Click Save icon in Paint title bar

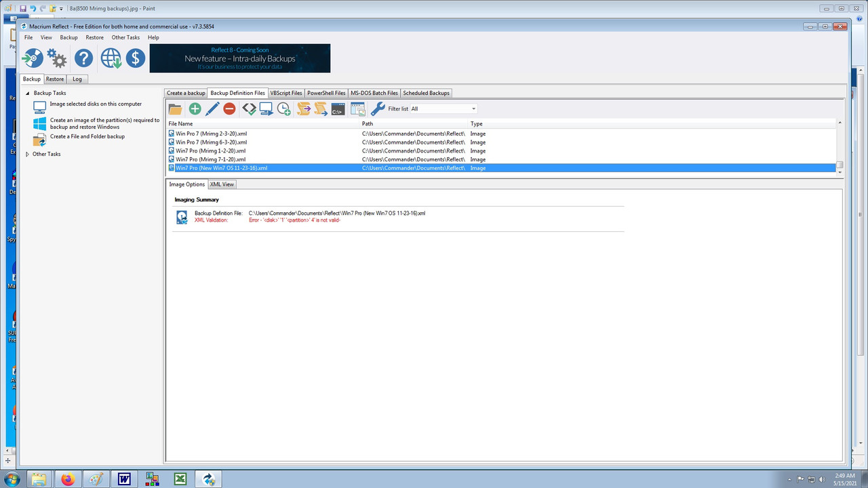(22, 8)
